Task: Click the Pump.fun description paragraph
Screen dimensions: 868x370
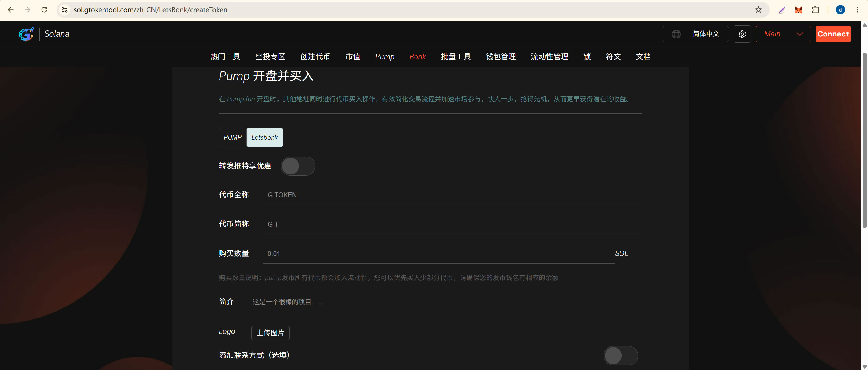Action: coord(425,99)
